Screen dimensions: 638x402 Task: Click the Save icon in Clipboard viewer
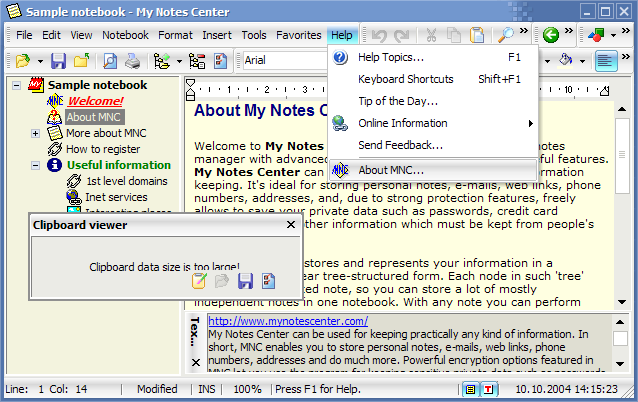tap(245, 281)
